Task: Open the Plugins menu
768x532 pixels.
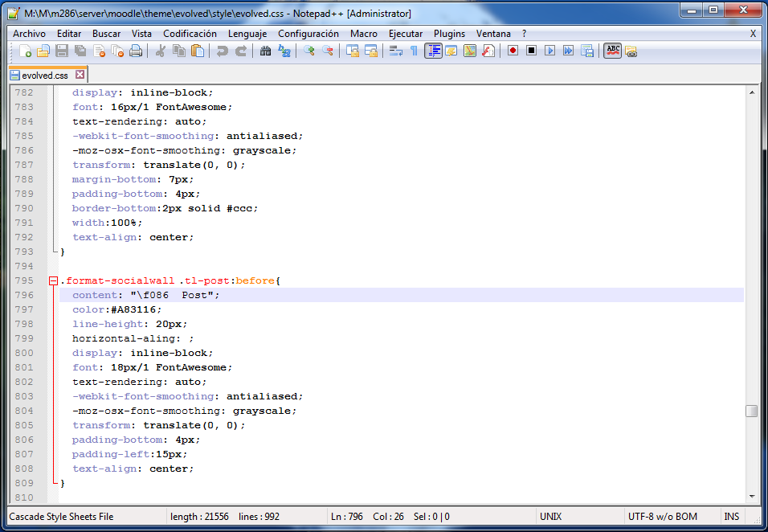Action: 449,34
